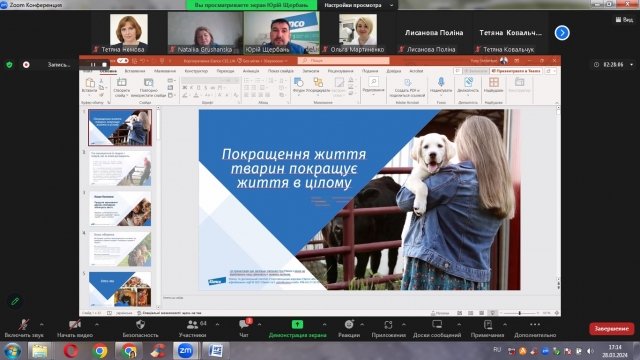The width and height of the screenshot is (640, 360).
Task: Toggle AutoSave switch in PowerPoint title bar
Action: coord(122,60)
